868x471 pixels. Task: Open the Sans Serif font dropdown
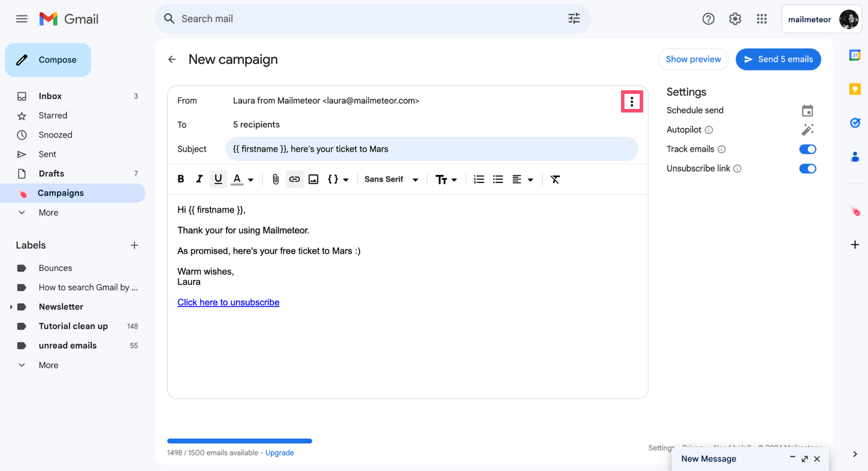pos(391,179)
